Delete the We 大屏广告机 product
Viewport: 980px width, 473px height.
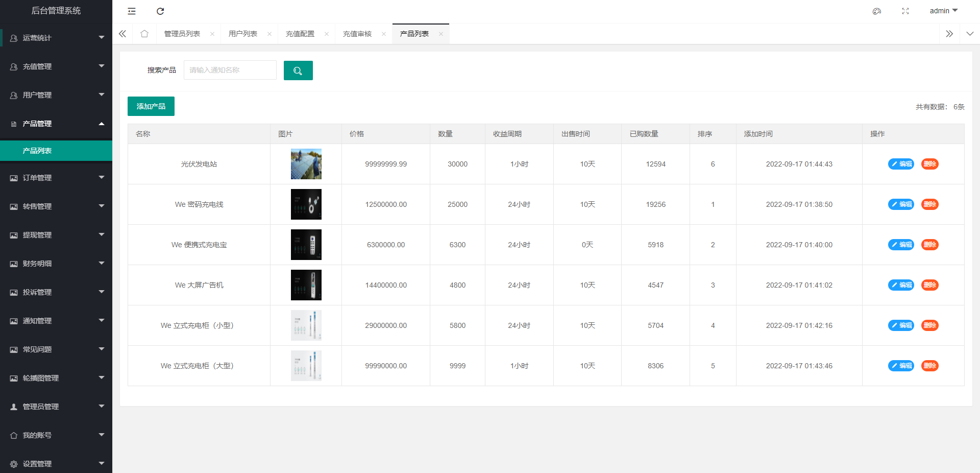(x=929, y=285)
